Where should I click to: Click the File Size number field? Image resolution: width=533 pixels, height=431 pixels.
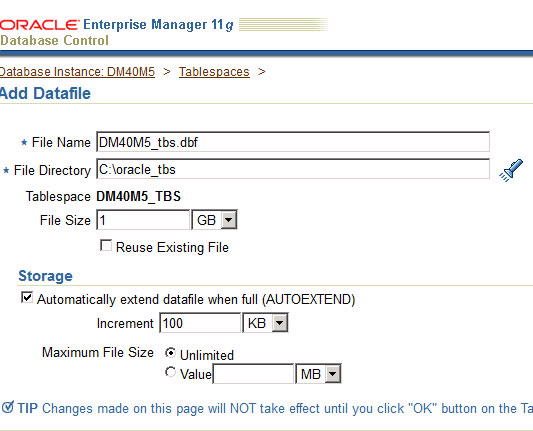[x=143, y=220]
